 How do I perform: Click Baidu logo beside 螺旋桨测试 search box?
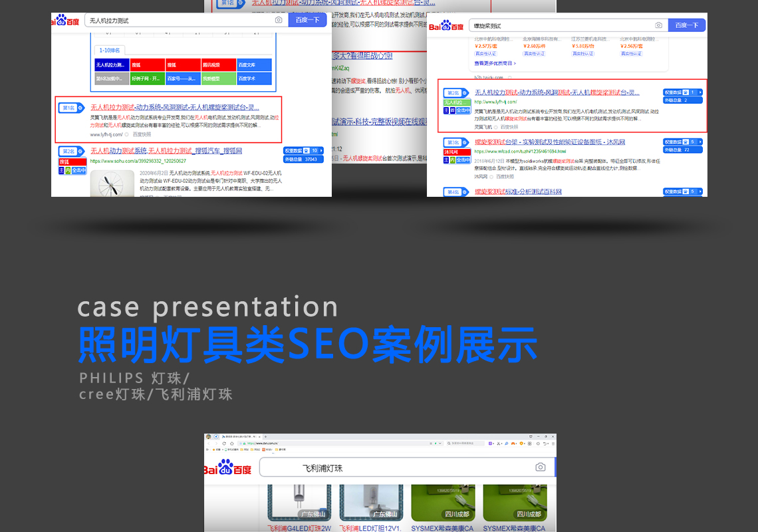[x=446, y=26]
